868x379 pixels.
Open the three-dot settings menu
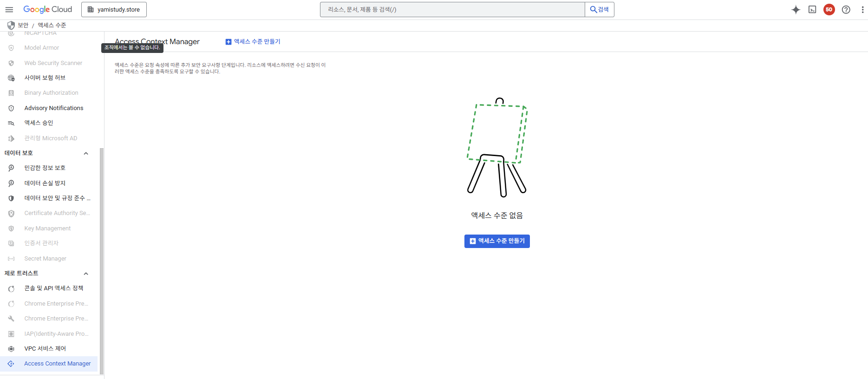[862, 10]
